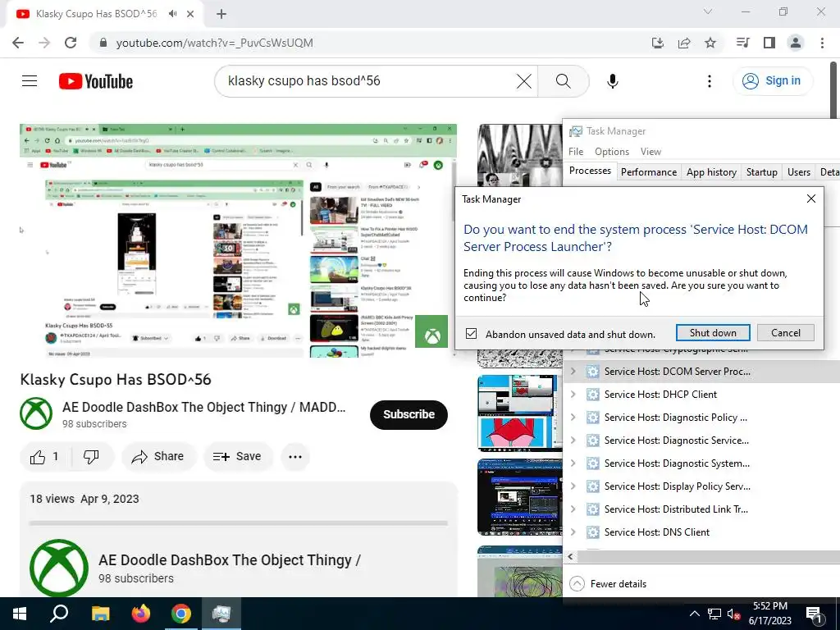This screenshot has height=630, width=840.
Task: Uncheck Abandon unsaved data and shut down
Action: pyautogui.click(x=471, y=333)
